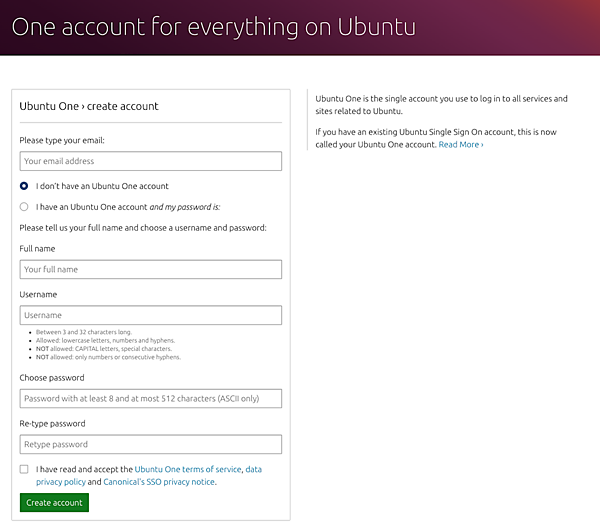Screen dimensions: 600x531
Task: Click the "Username" label above the field
Action: [x=38, y=294]
